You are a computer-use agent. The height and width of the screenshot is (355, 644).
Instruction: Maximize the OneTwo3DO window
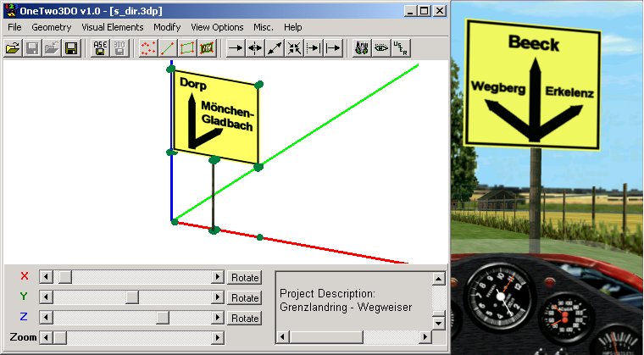(424, 11)
